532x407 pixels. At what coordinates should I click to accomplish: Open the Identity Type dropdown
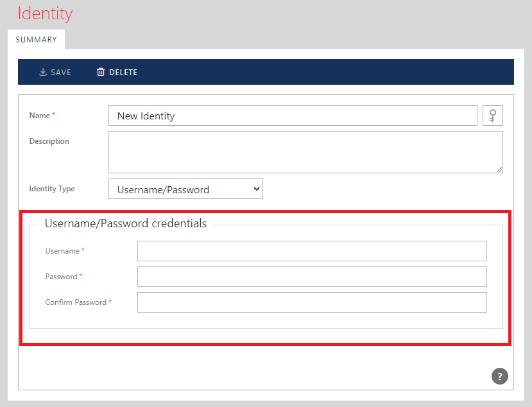[x=185, y=189]
